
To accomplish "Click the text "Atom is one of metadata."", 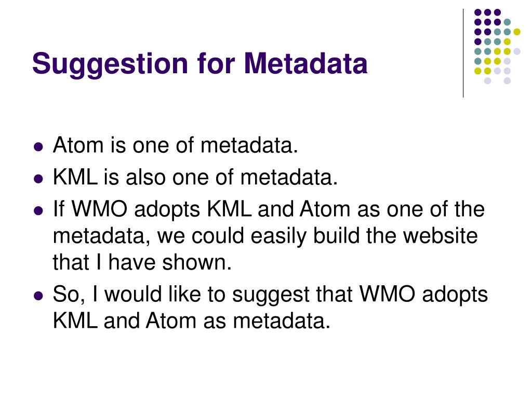I will (x=176, y=145).
